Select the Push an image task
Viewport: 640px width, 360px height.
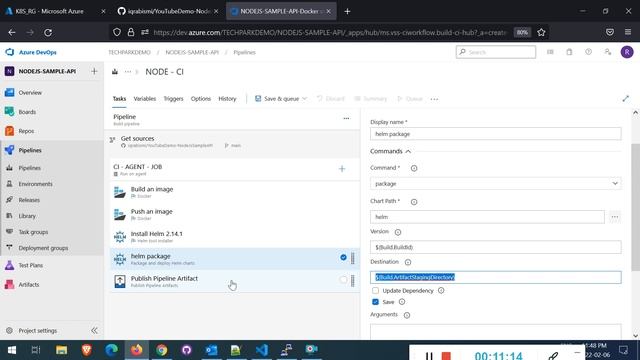click(235, 214)
